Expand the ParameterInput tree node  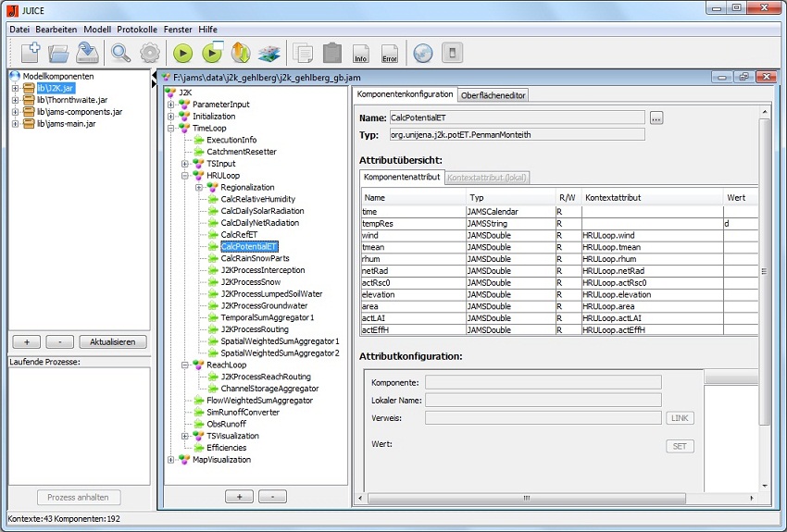tap(171, 105)
